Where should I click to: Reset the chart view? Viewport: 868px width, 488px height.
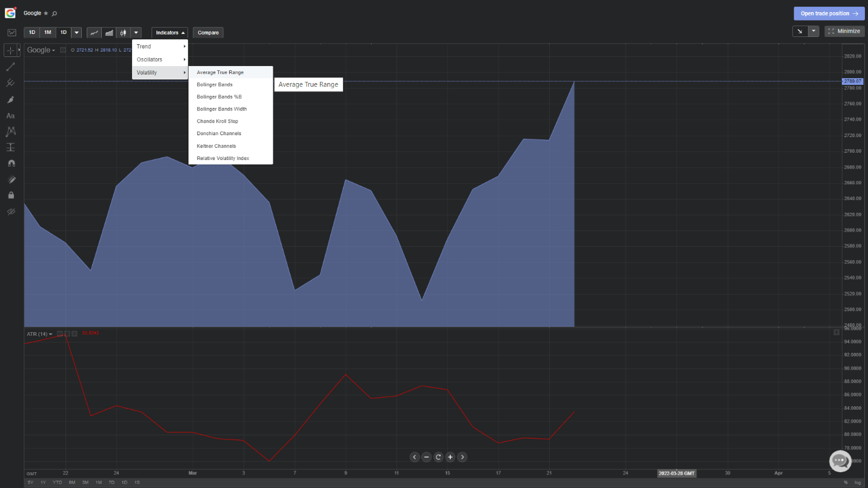438,457
